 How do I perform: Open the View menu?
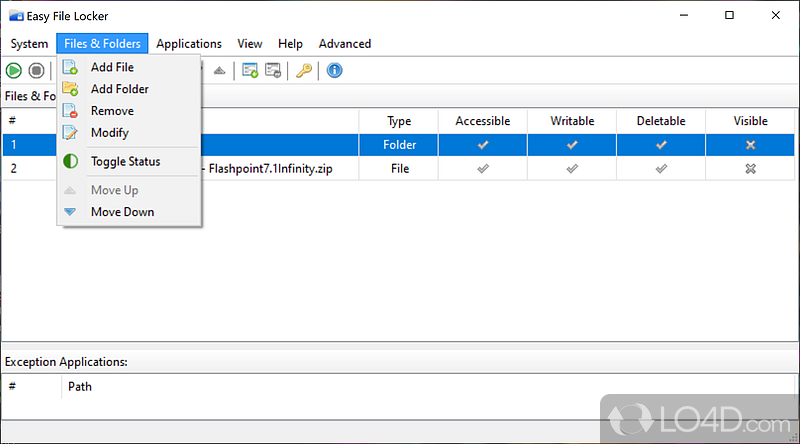tap(249, 44)
